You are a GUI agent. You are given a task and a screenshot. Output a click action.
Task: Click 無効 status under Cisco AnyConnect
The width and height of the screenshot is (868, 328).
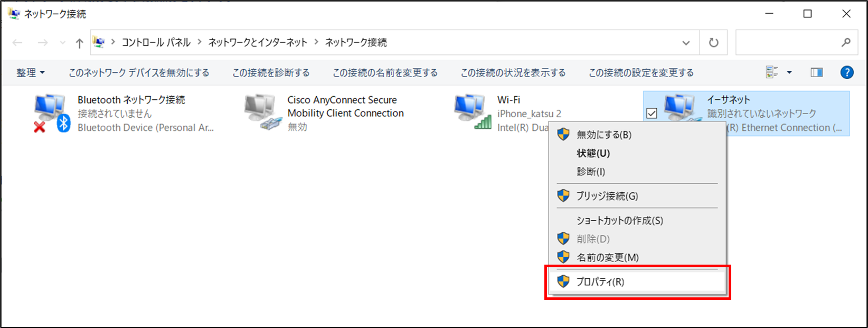pyautogui.click(x=297, y=127)
